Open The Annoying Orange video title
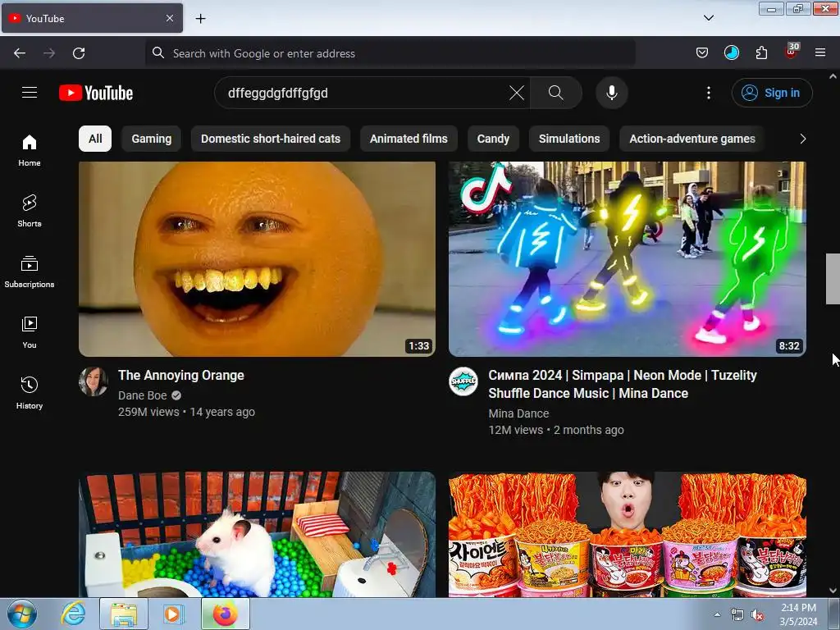 tap(181, 375)
